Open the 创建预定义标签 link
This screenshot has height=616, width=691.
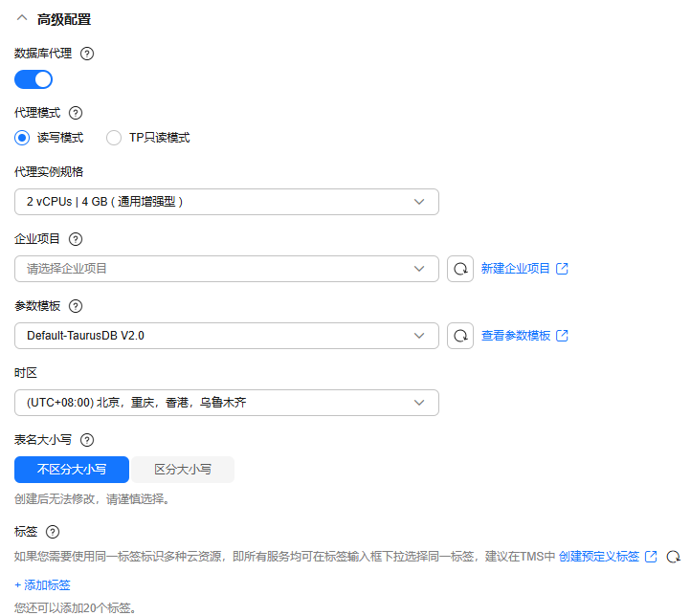click(x=599, y=557)
